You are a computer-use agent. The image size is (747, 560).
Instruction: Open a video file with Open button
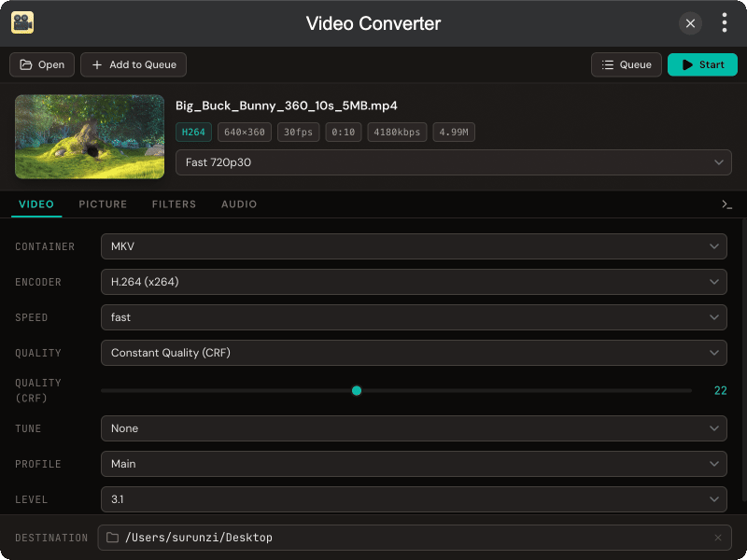pyautogui.click(x=42, y=64)
